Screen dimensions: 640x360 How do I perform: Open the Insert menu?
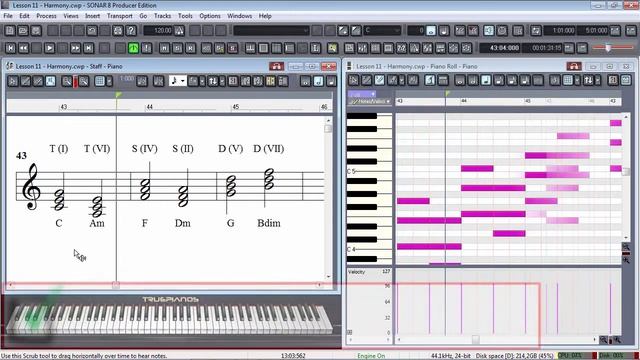(92, 16)
